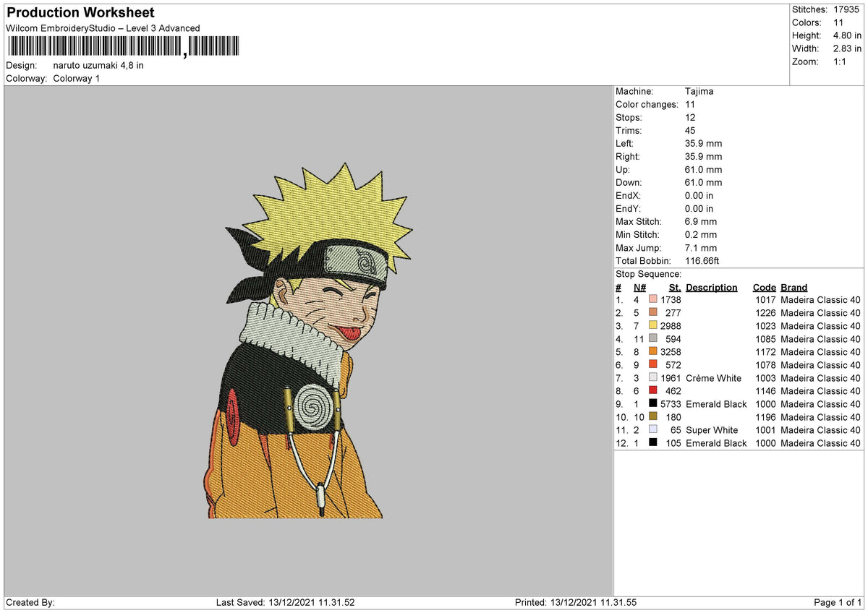Select the Wilcom EmbroideryStudio – Level 3 Advanced line
This screenshot has height=613, width=868.
103,28
